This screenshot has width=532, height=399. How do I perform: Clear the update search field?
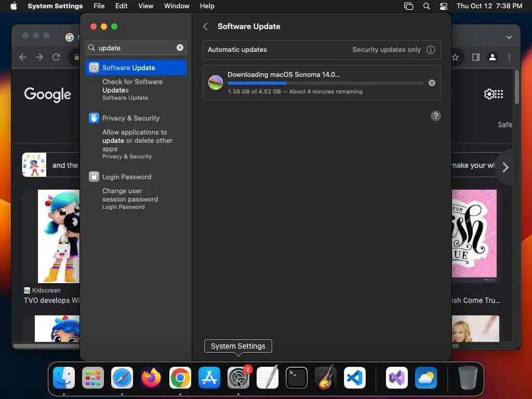[x=180, y=48]
